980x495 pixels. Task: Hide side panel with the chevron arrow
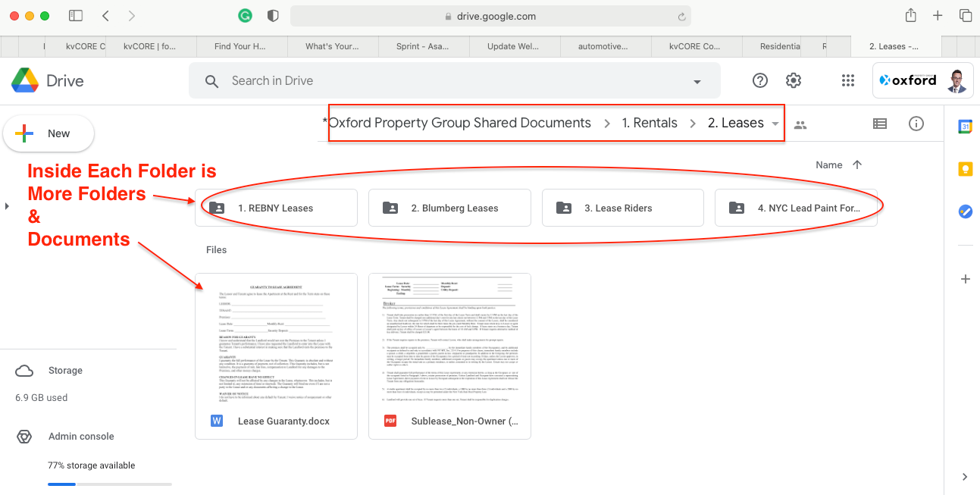click(x=965, y=477)
